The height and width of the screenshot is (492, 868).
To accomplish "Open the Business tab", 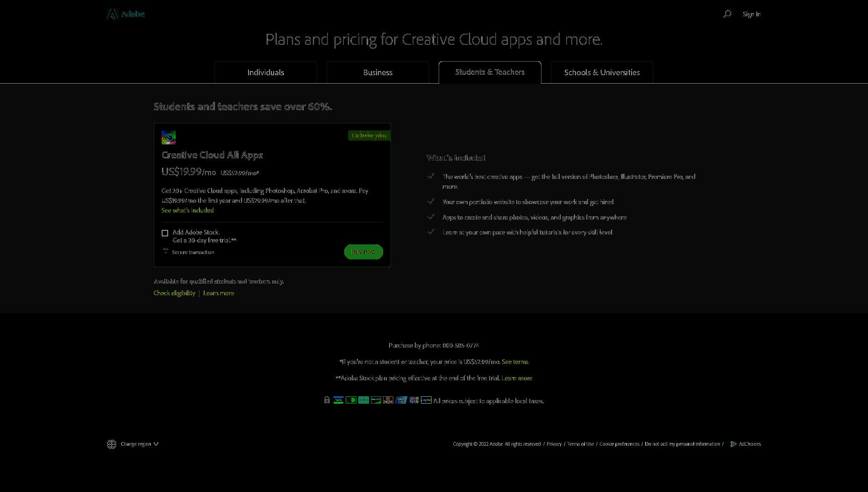I will 378,72.
